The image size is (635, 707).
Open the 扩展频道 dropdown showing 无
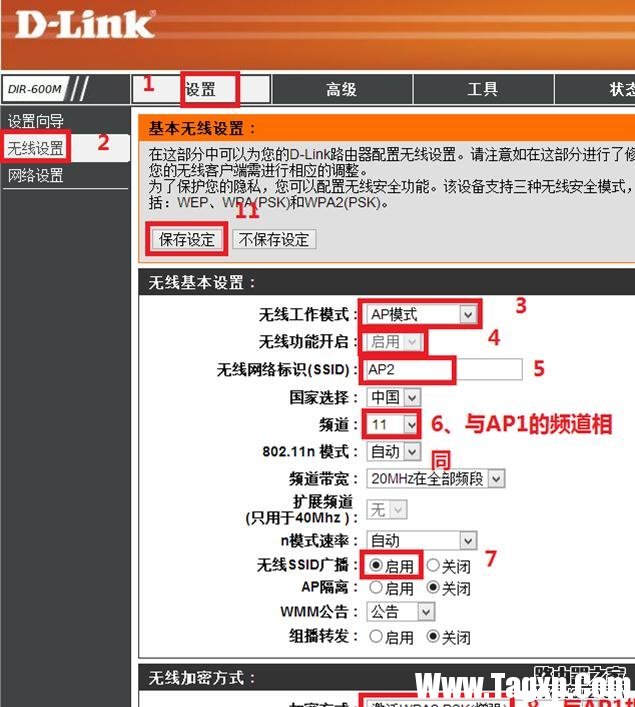tap(387, 510)
